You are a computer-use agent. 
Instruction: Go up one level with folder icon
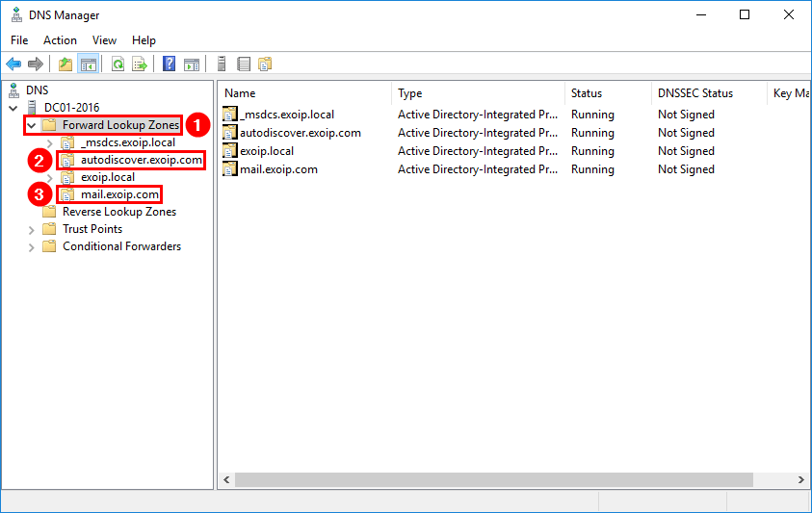coord(65,64)
